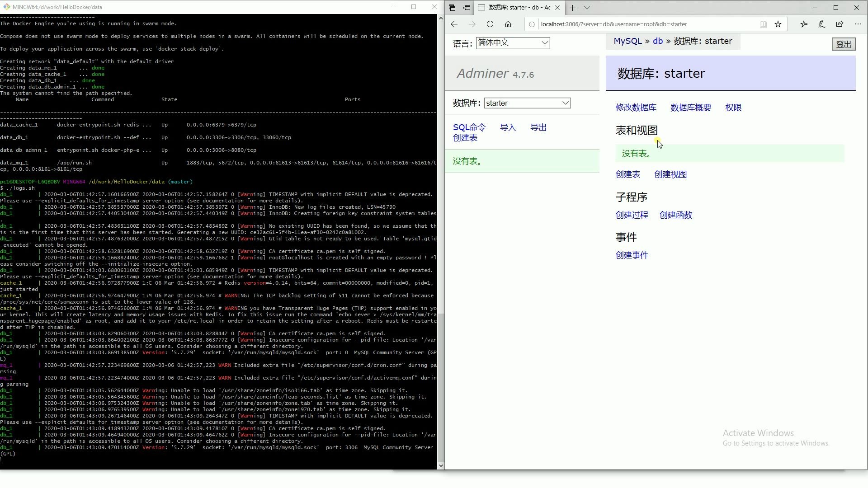Screen dimensions: 868x488
Task: Set tabs aside icon
Action: pos(467,8)
